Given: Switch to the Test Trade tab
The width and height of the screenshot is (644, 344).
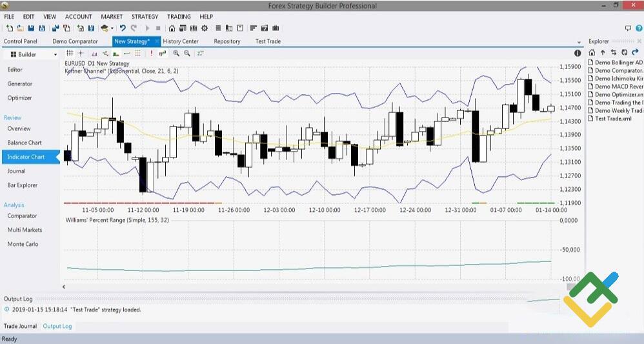Looking at the screenshot, I should (268, 41).
